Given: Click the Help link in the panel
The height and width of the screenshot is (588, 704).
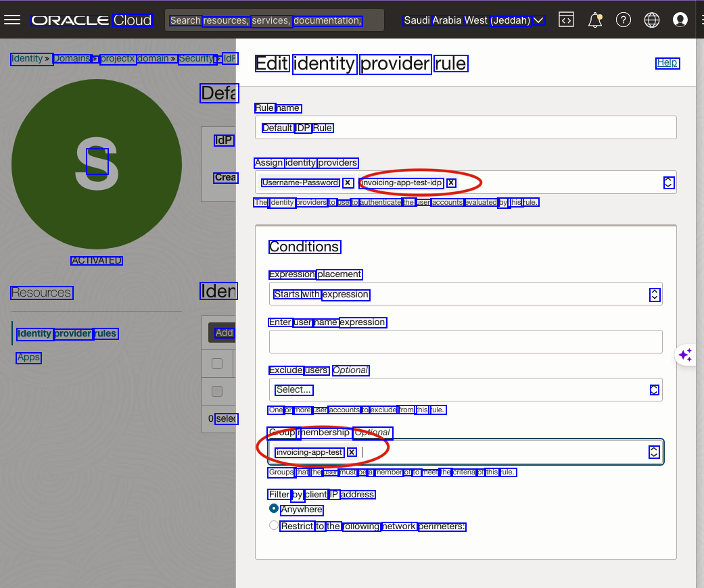Looking at the screenshot, I should click(667, 63).
